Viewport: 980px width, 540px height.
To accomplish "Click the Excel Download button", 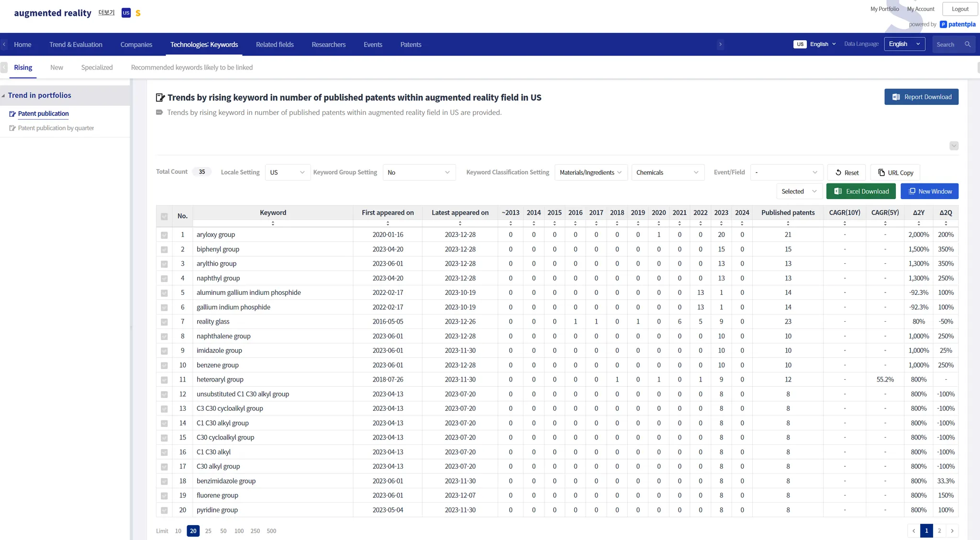I will [861, 191].
